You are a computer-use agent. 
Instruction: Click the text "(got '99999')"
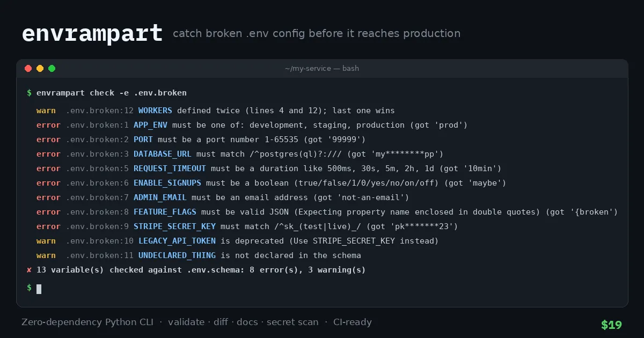point(334,139)
